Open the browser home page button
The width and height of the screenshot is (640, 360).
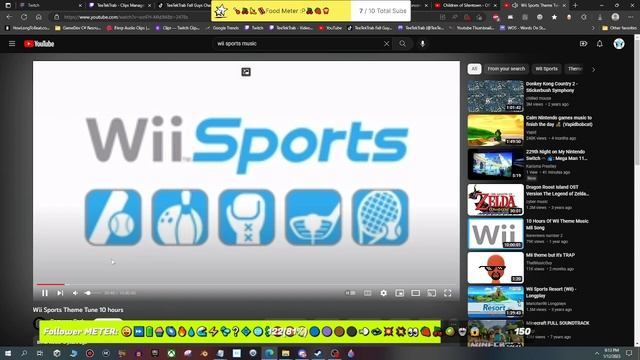pos(39,17)
